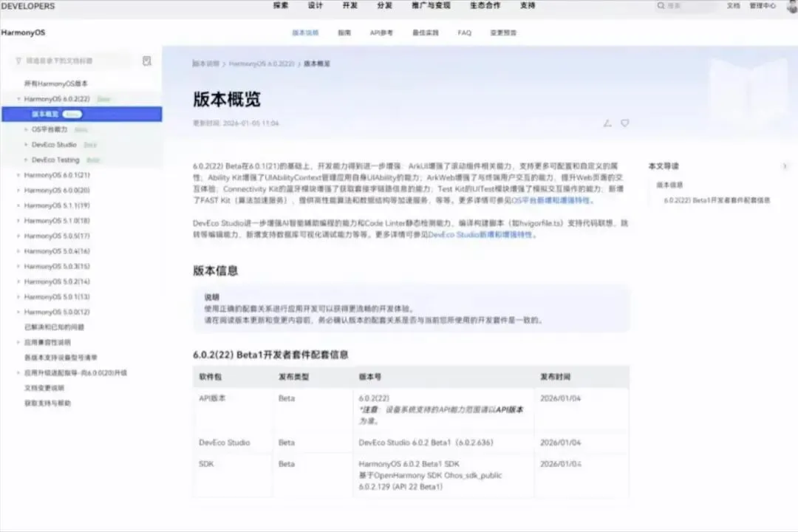Click the DEVELOPERS logo text
This screenshot has height=532, width=798.
coord(27,6)
